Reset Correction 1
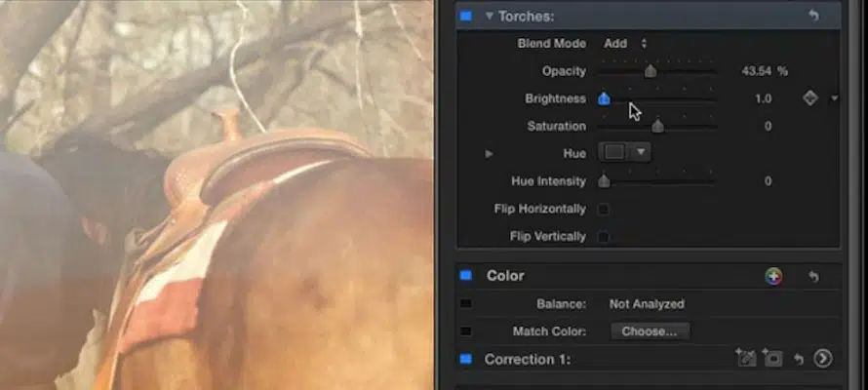 (x=798, y=359)
